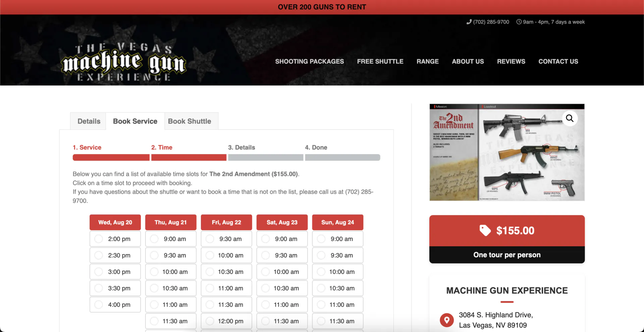
Task: Click the Wed, Aug 20 date header
Action: (x=115, y=222)
